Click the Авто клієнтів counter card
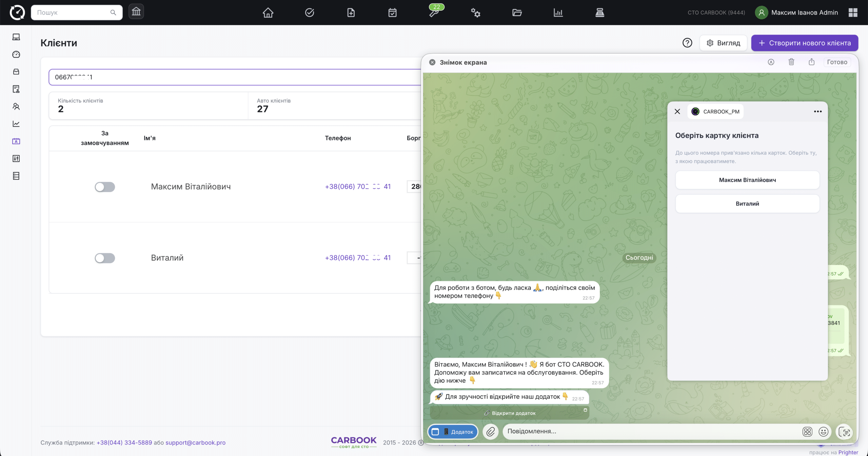The height and width of the screenshot is (456, 868). tap(335, 106)
